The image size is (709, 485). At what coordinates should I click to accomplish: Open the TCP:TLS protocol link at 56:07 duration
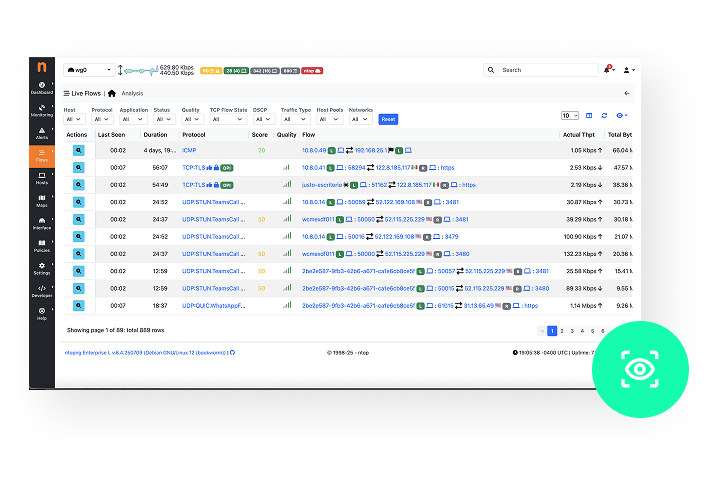click(x=194, y=168)
